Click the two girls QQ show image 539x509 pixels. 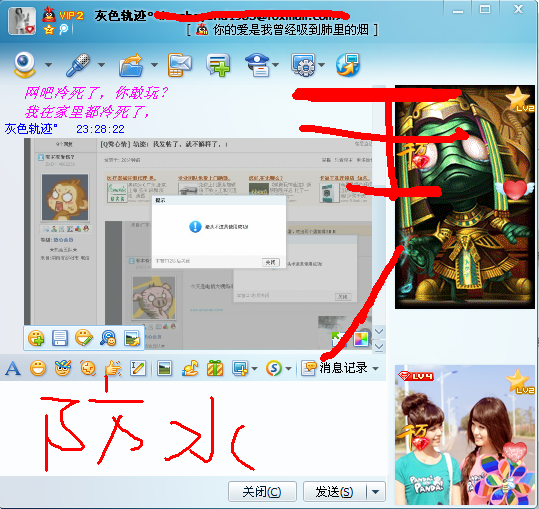(x=465, y=435)
